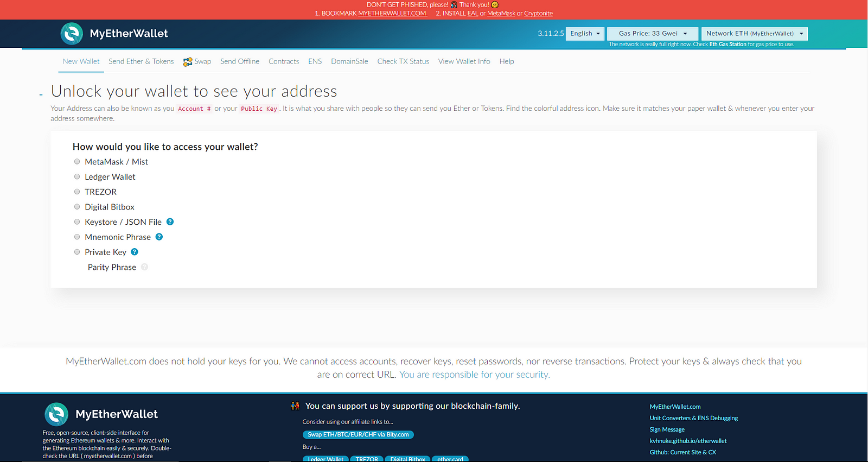868x462 pixels.
Task: Open the Gas Price 33 Gwei dropdown
Action: [x=653, y=34]
